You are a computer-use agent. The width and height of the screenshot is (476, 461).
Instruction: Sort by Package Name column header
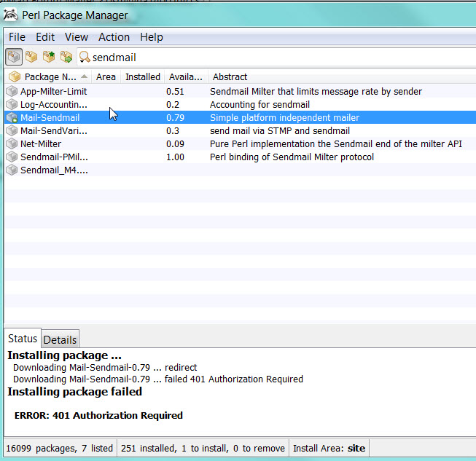50,77
